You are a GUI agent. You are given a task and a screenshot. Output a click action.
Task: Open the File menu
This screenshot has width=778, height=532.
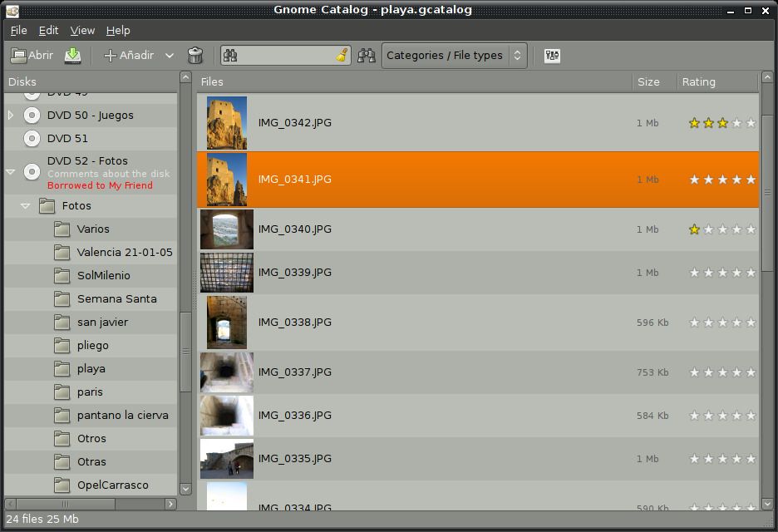[x=18, y=30]
